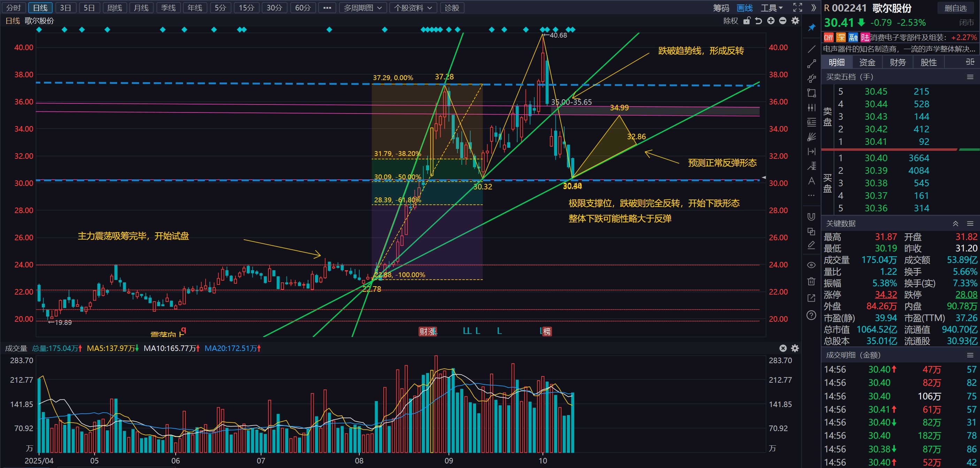This screenshot has width=980, height=468.
Task: Delete drawings with the trash icon
Action: pyautogui.click(x=811, y=281)
